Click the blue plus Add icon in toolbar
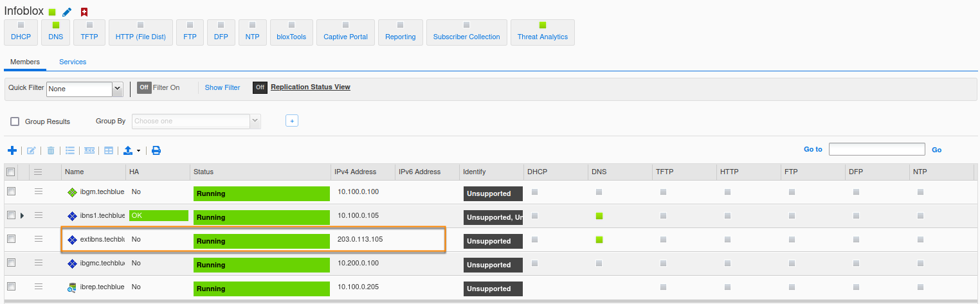980x304 pixels. point(12,150)
